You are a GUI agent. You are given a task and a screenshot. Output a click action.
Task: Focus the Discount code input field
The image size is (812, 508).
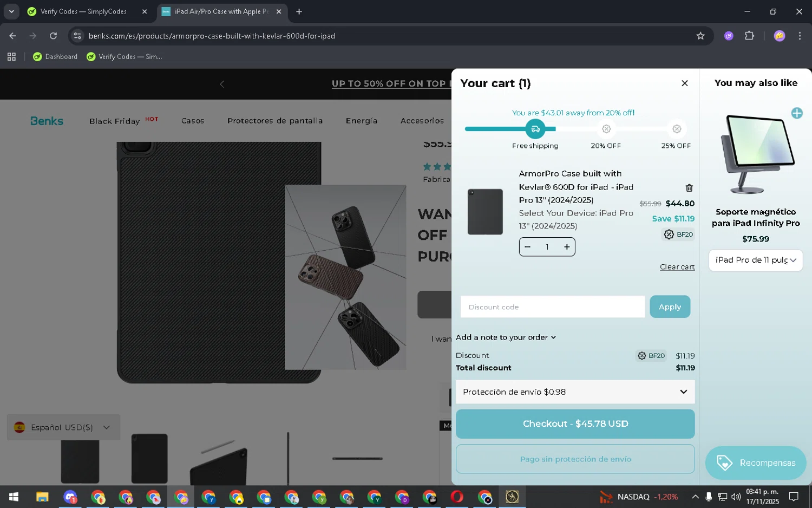tap(552, 307)
